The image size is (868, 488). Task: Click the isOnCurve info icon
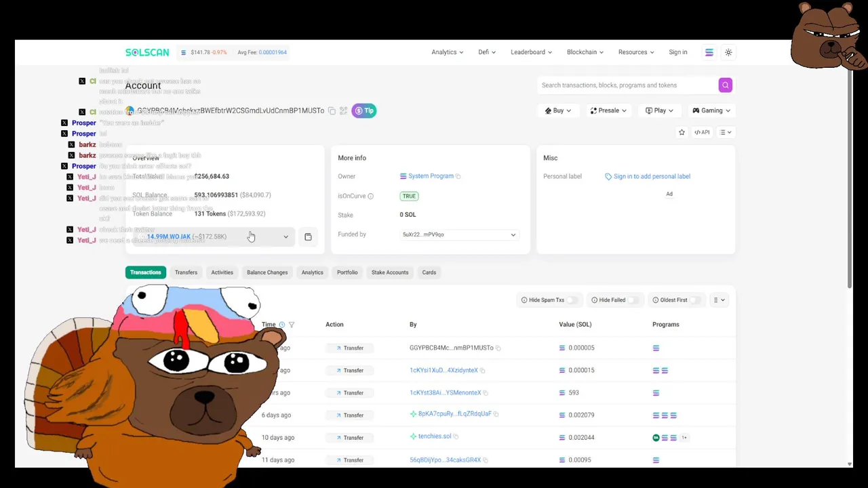pos(370,197)
